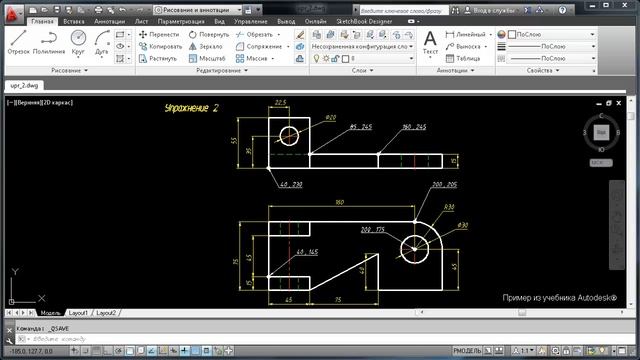Screen dimensions: 640x360
Task: Select the upr_2.dwg file tab
Action: tap(24, 85)
